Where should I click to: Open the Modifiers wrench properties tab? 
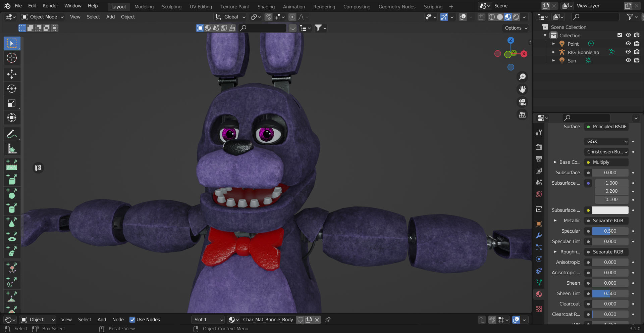click(539, 236)
